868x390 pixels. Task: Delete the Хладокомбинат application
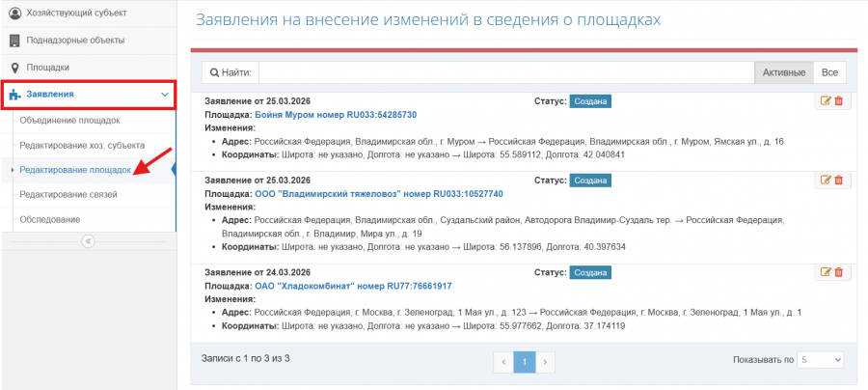[838, 273]
